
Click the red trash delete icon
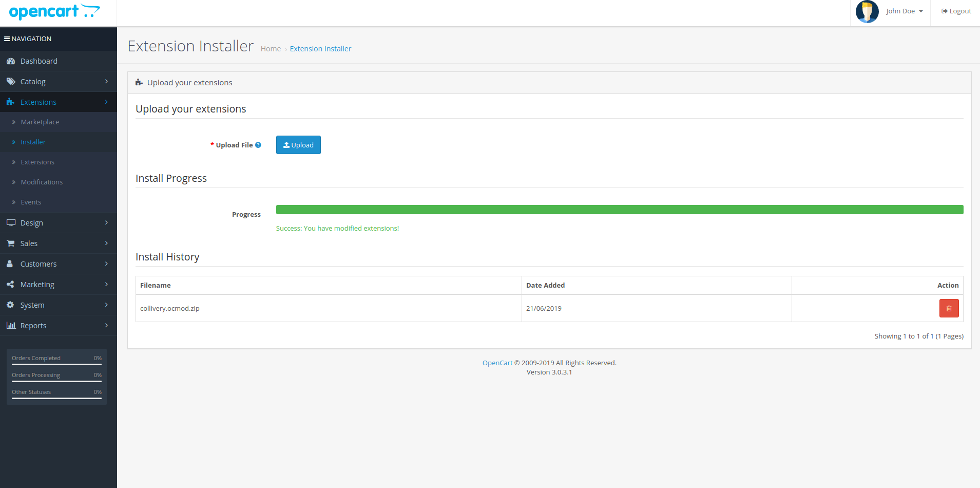[949, 308]
